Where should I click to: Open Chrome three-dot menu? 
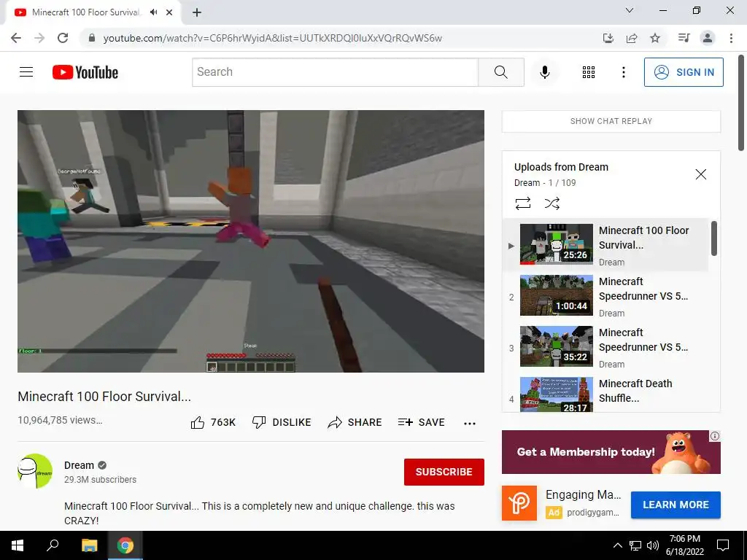[731, 38]
